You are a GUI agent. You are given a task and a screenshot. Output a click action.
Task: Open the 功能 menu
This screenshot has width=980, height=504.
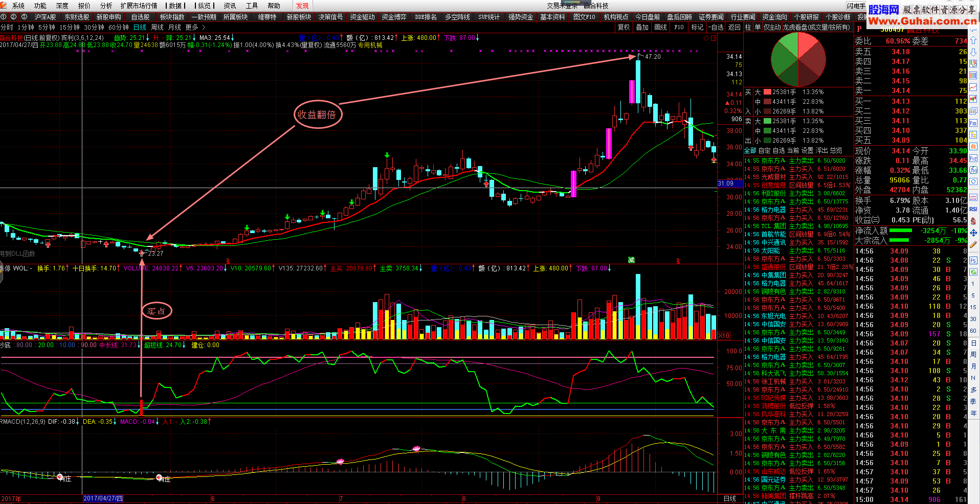point(40,6)
